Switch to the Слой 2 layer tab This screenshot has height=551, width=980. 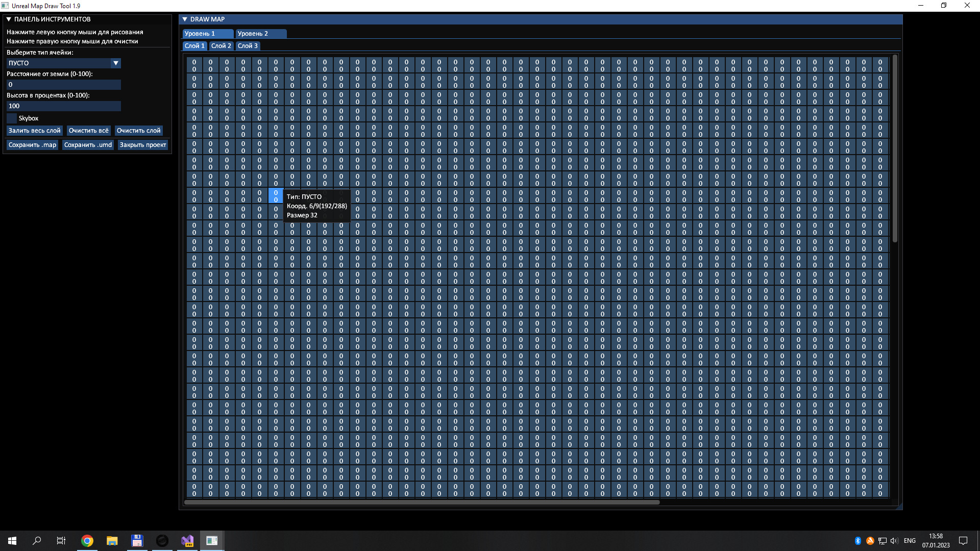click(x=221, y=45)
